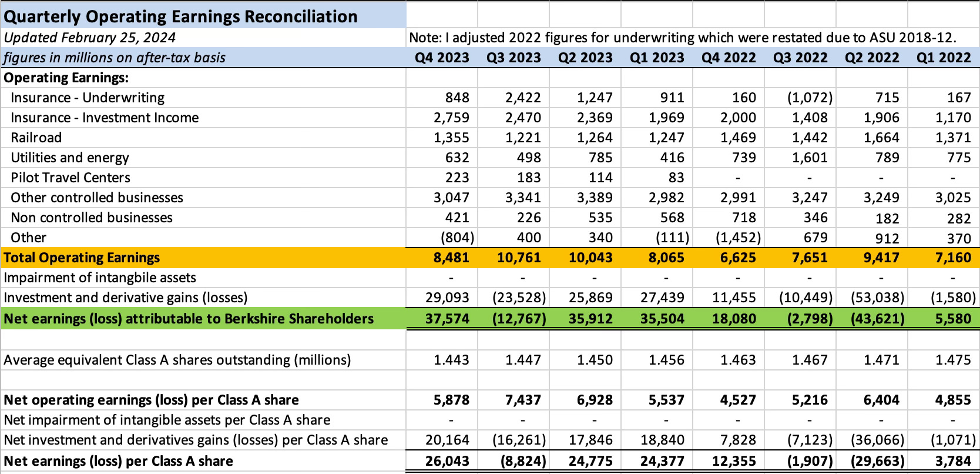Click 'Net operating earnings (loss) per Class A share' label

point(151,400)
